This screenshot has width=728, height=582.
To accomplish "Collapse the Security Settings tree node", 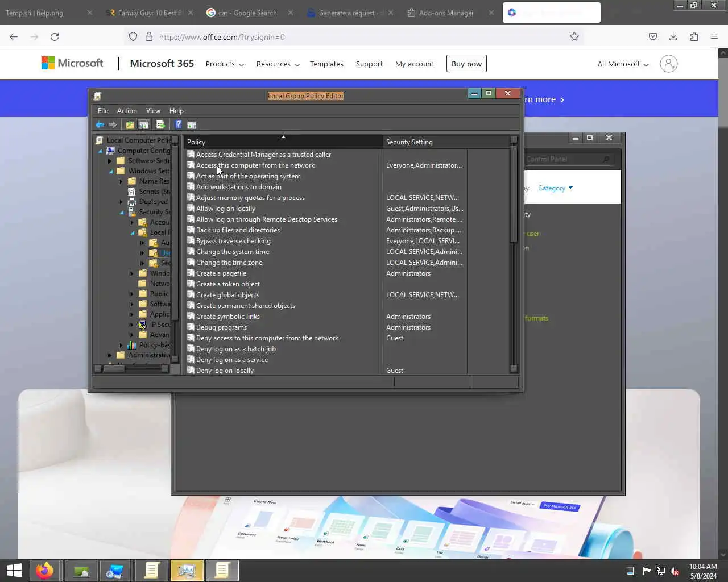I will tap(122, 212).
